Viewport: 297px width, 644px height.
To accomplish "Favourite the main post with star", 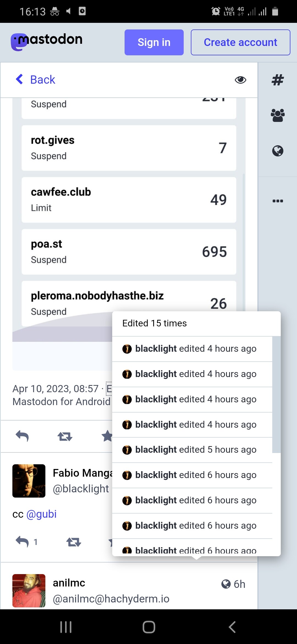I will [107, 436].
